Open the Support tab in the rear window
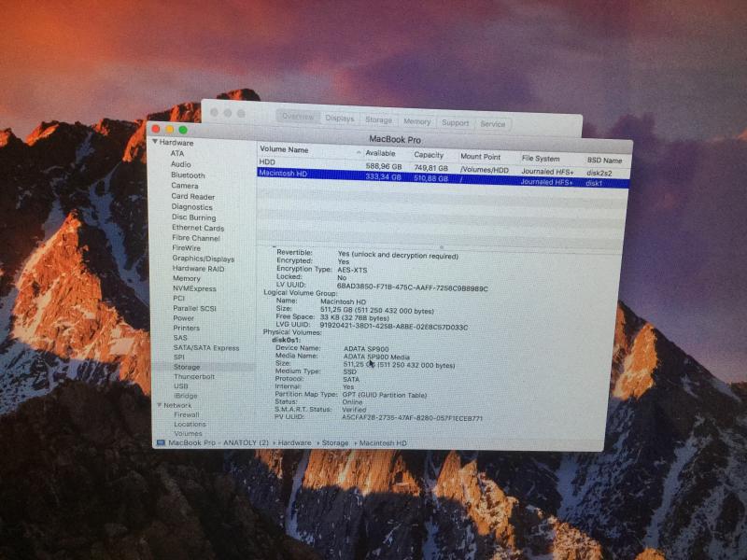Image resolution: width=747 pixels, height=560 pixels. point(455,123)
